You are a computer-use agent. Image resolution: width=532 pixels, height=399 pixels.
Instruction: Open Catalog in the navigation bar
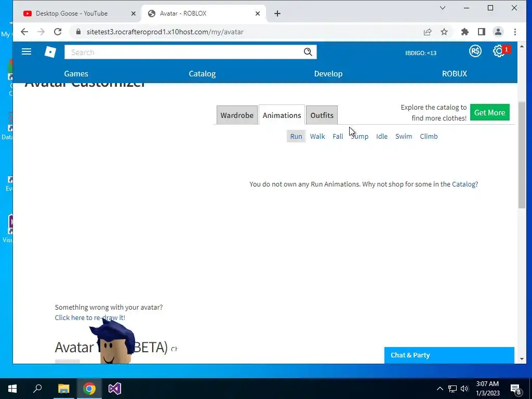202,74
